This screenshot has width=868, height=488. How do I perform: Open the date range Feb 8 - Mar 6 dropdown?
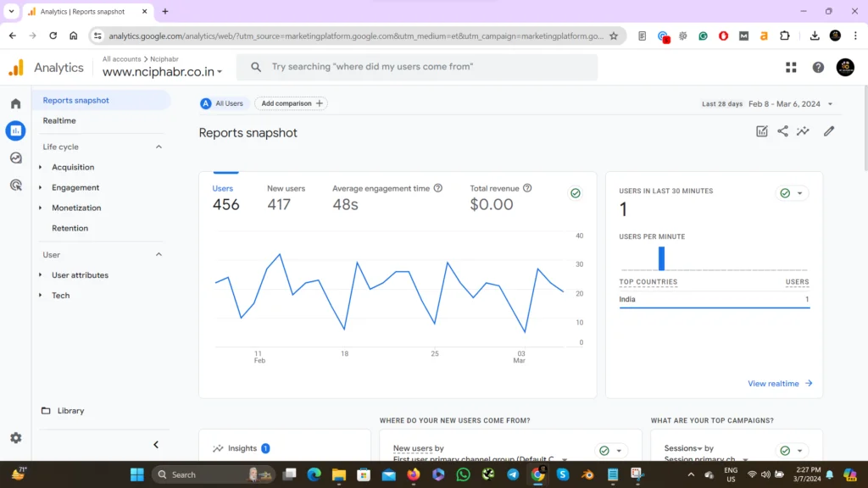[790, 104]
